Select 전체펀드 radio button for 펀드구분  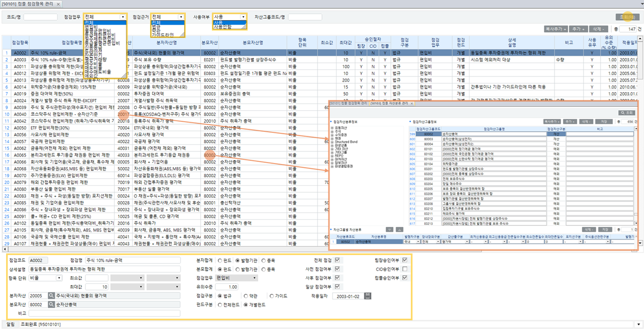(x=220, y=305)
